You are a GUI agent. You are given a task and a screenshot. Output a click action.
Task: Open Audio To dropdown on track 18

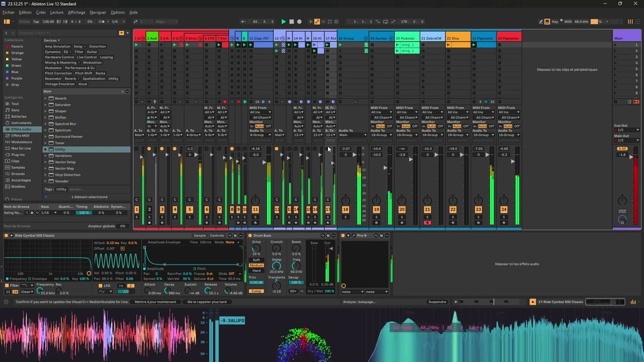(x=352, y=135)
